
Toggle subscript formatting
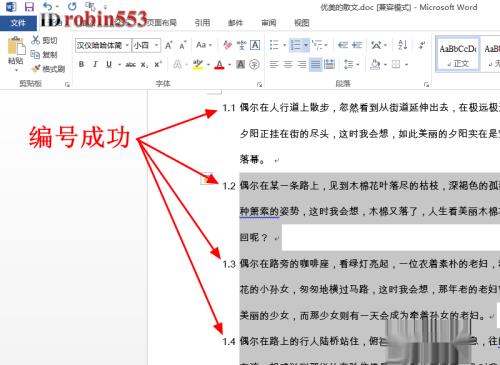point(144,65)
